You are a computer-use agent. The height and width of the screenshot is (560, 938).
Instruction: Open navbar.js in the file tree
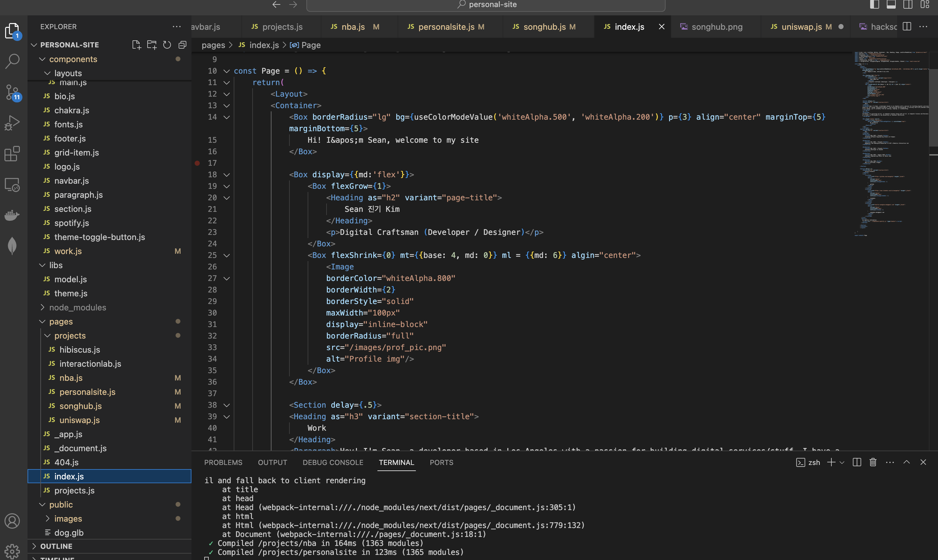[x=109, y=181]
